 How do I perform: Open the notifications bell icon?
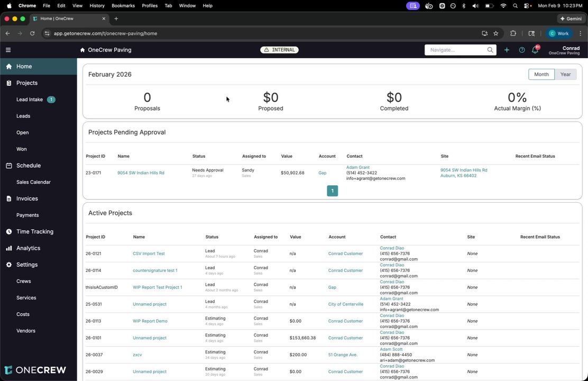click(x=535, y=50)
